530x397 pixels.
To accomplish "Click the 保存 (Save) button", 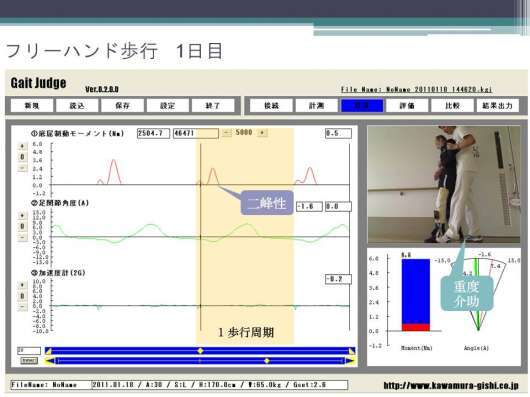I will [x=122, y=105].
